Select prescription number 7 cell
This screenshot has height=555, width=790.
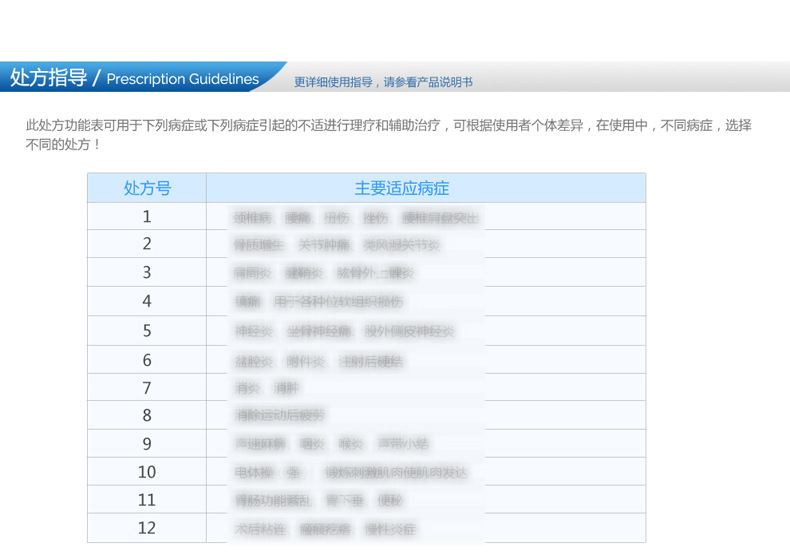147,387
